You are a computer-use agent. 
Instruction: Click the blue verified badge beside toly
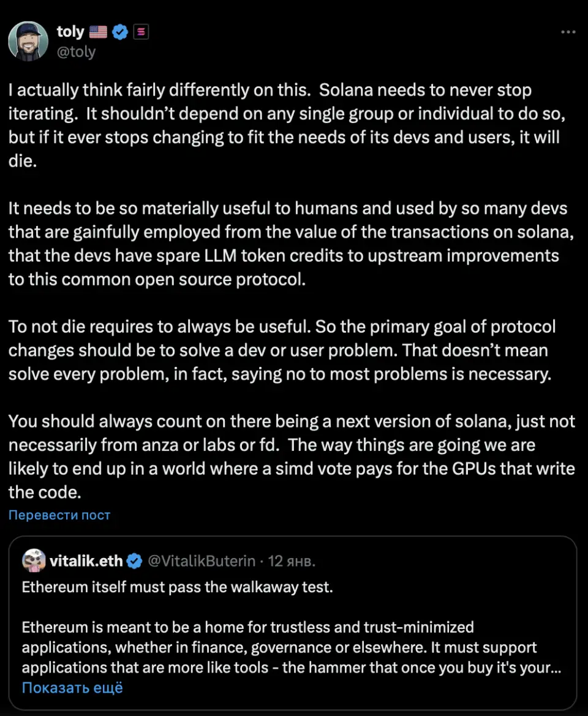(x=121, y=32)
